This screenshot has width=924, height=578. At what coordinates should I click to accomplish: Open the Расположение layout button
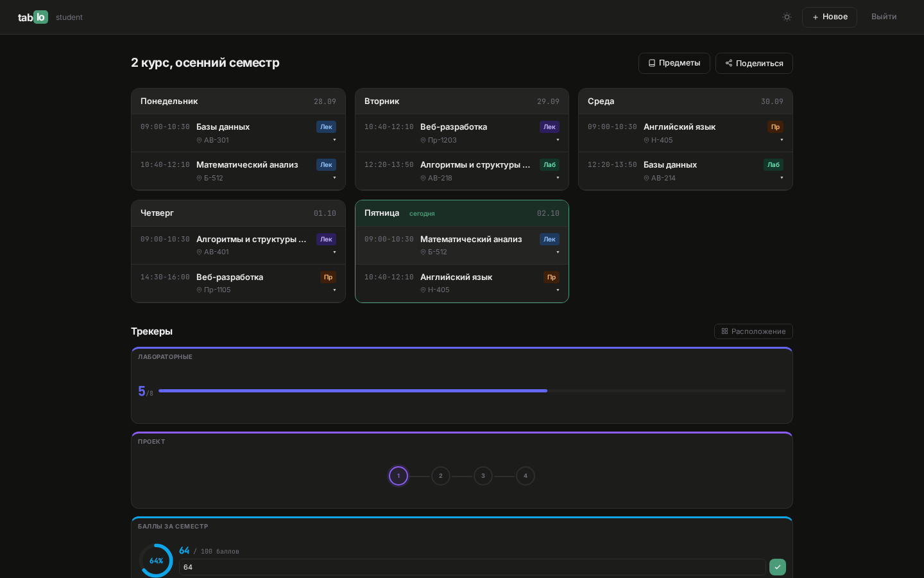click(x=753, y=331)
